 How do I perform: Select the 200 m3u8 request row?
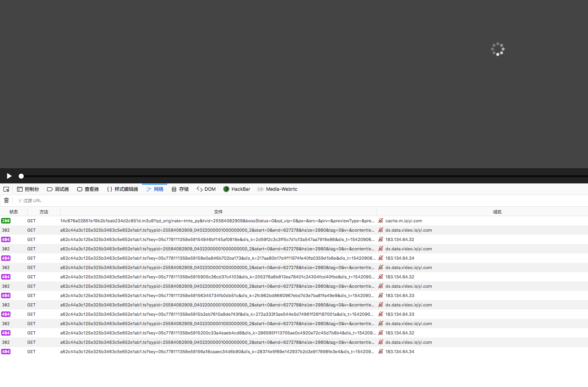tap(194, 220)
